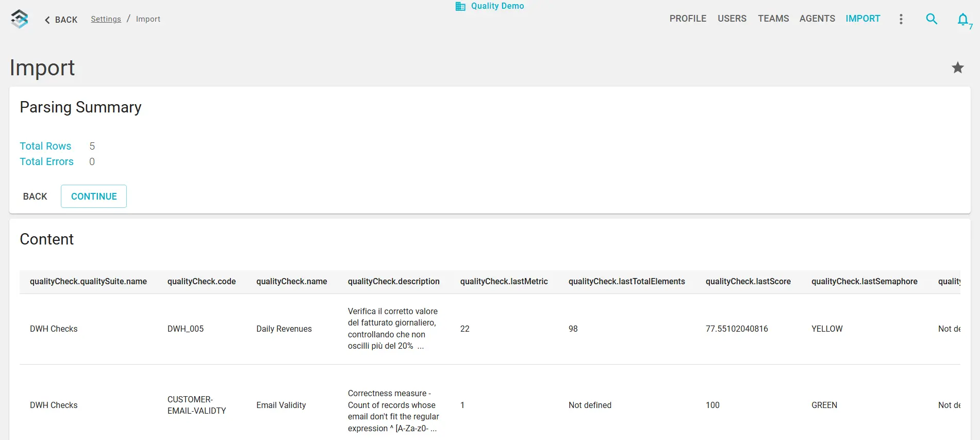980x440 pixels.
Task: Click DWH Checks in the Email Validity row
Action: click(x=54, y=405)
